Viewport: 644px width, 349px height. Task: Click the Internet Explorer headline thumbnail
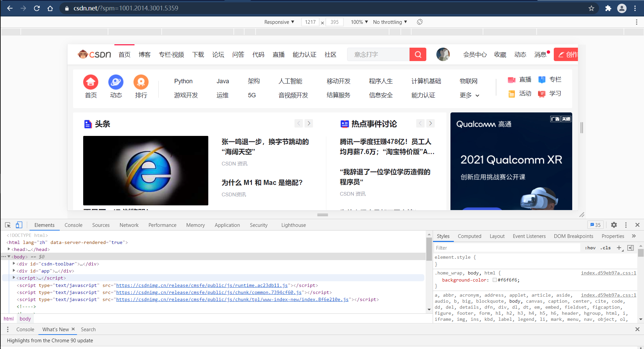click(x=146, y=170)
